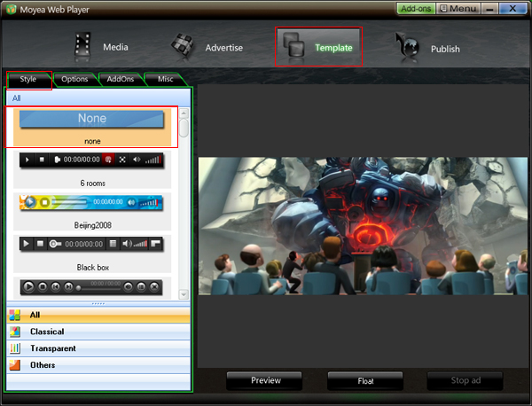Click speaker icon in Black box skin
Viewport: 532px width, 406px height.
pyautogui.click(x=127, y=244)
